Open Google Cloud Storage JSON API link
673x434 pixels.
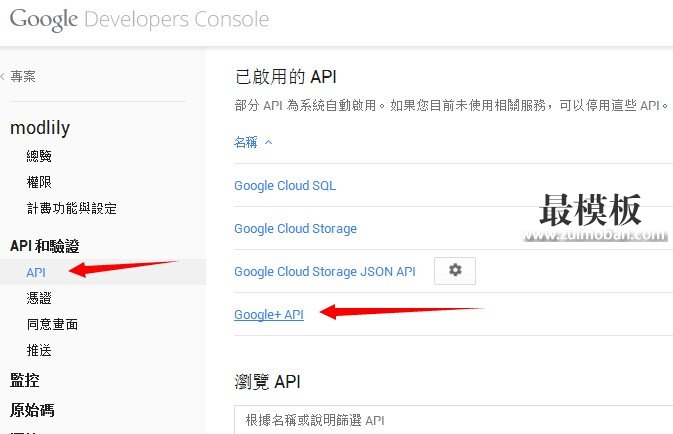(x=325, y=271)
